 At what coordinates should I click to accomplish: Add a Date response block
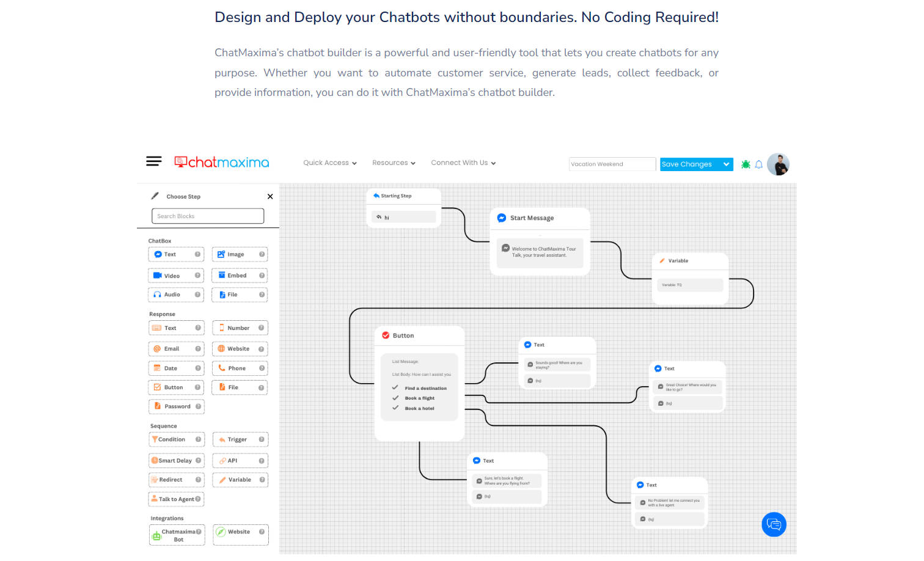coord(177,369)
